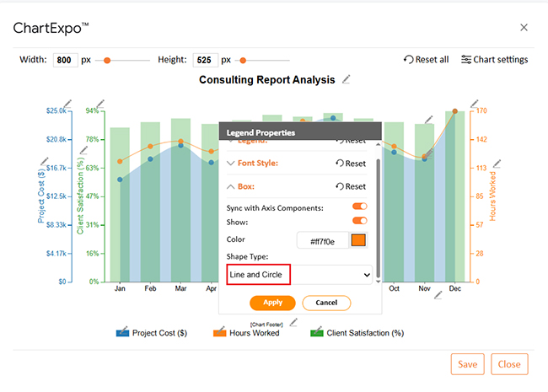Screen dimensions: 548x392
Task: Click the orange color swatch
Action: pos(358,241)
